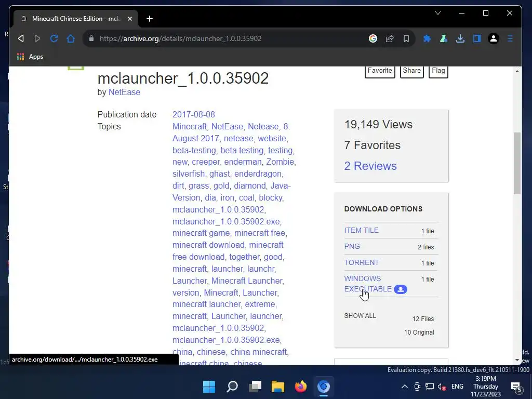Click the blue download icon beside EXECUTABLE

pos(401,289)
